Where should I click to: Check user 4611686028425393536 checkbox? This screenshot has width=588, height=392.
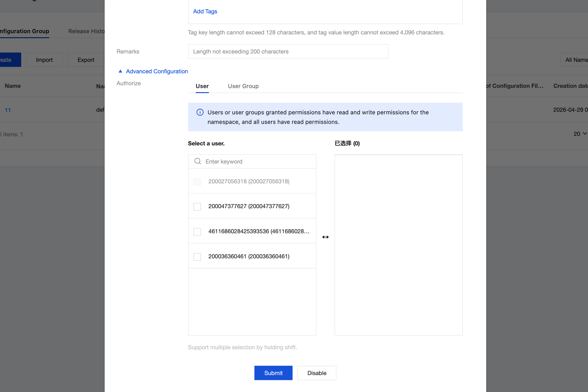[x=197, y=232]
